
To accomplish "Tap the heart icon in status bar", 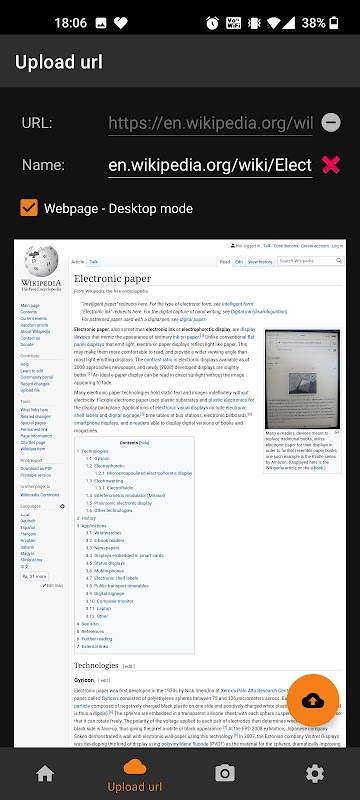I will (120, 23).
